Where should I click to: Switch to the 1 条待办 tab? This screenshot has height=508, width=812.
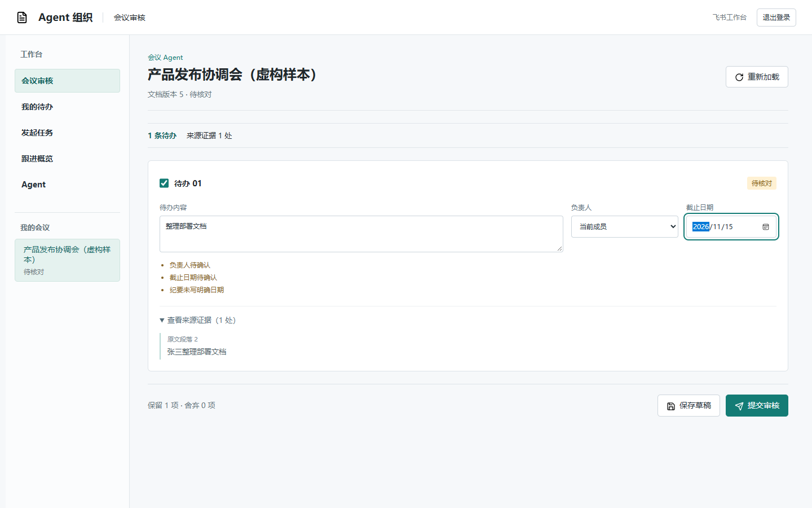tap(162, 135)
